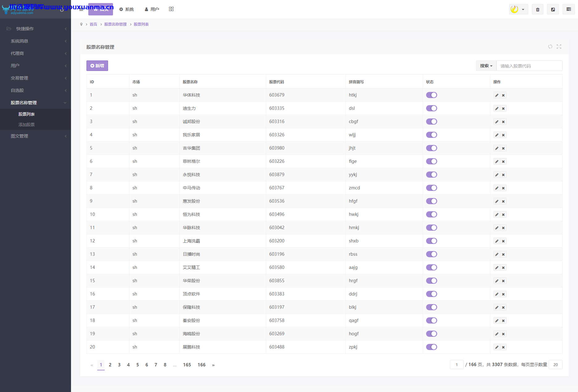Click the grid apps icon in top navigation
Viewport: 578px width, 392px height.
(x=171, y=9)
